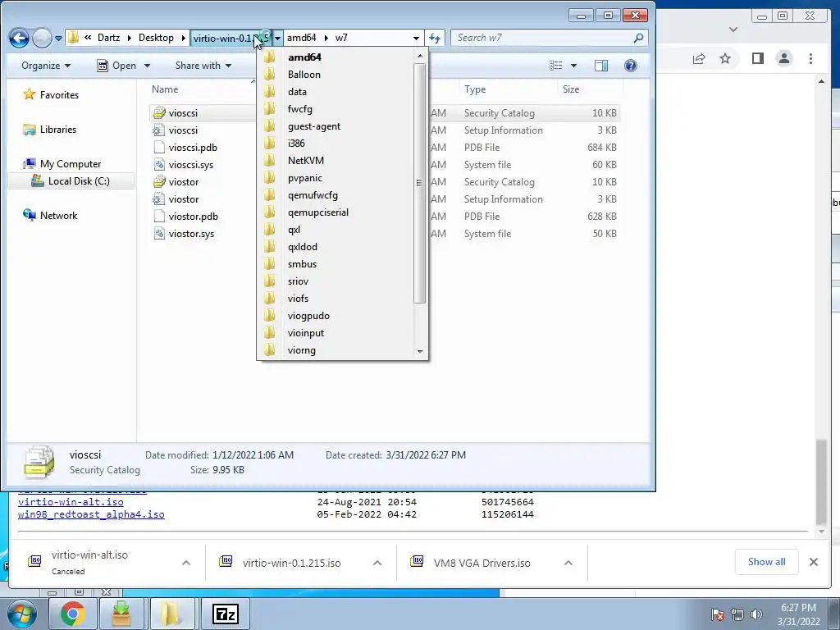This screenshot has width=840, height=630.
Task: Open the win98_redtoast_alpha4.iso link in Chrome
Action: click(91, 514)
